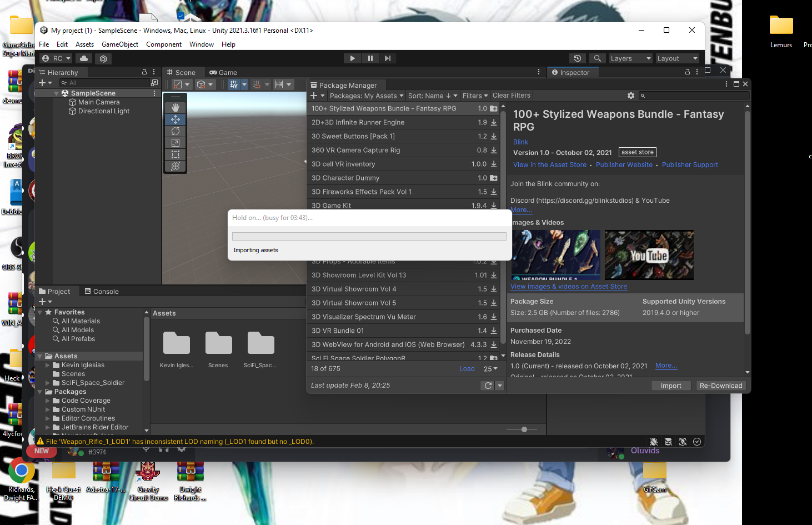812x525 pixels.
Task: Click the Import progress bar
Action: [x=369, y=236]
